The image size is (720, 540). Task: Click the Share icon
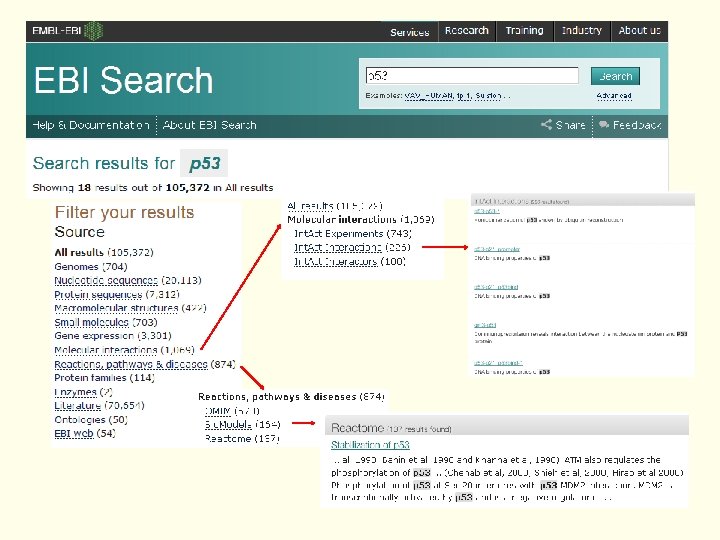[546, 124]
